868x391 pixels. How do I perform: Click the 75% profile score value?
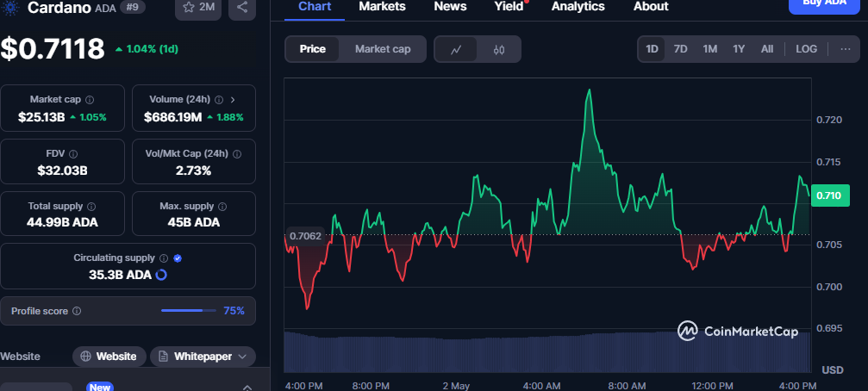(234, 311)
